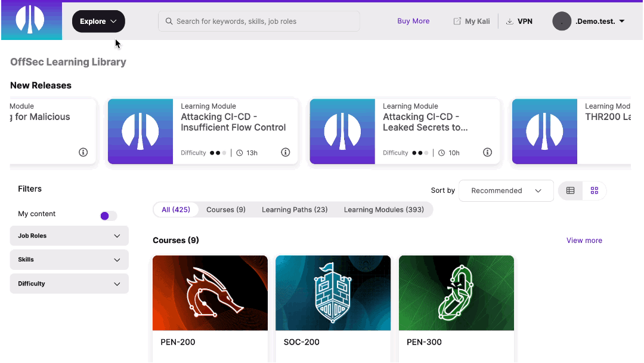Click info icon on Leaked Secrets module card
Image resolution: width=644 pixels, height=363 pixels.
click(x=487, y=152)
